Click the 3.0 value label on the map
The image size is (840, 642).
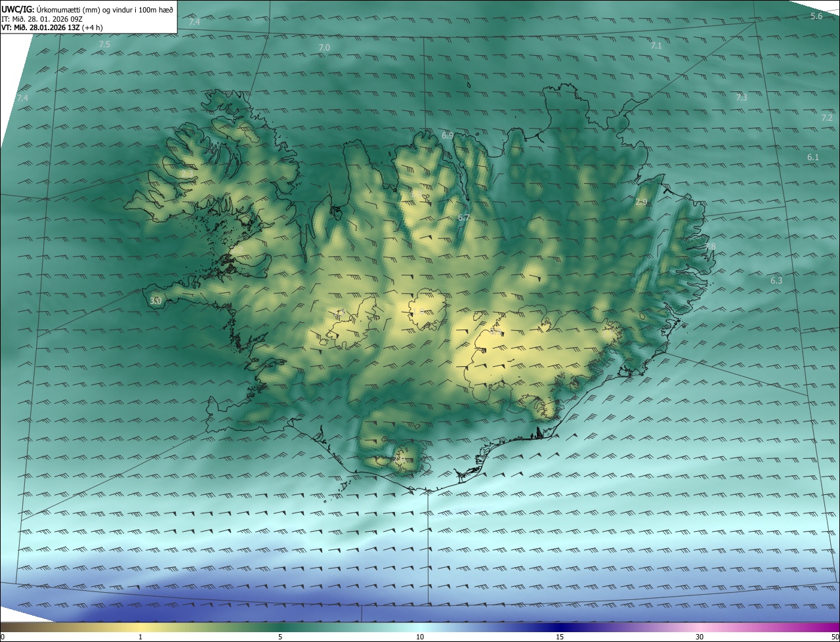pos(156,301)
